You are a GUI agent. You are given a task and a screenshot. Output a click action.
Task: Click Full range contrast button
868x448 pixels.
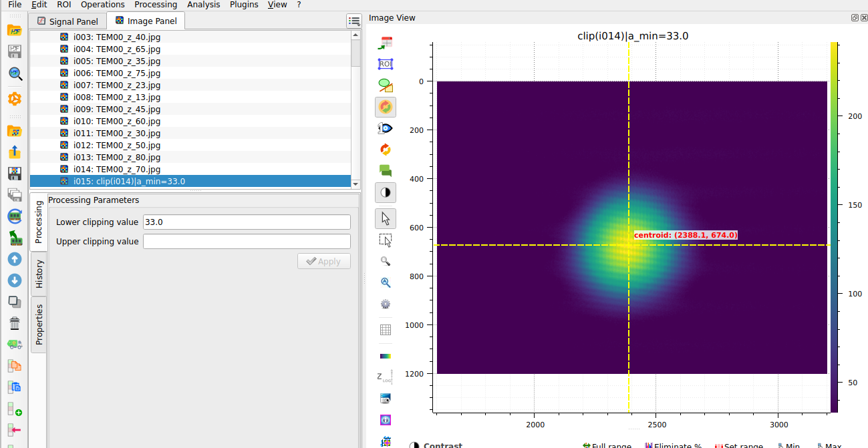tap(607, 445)
